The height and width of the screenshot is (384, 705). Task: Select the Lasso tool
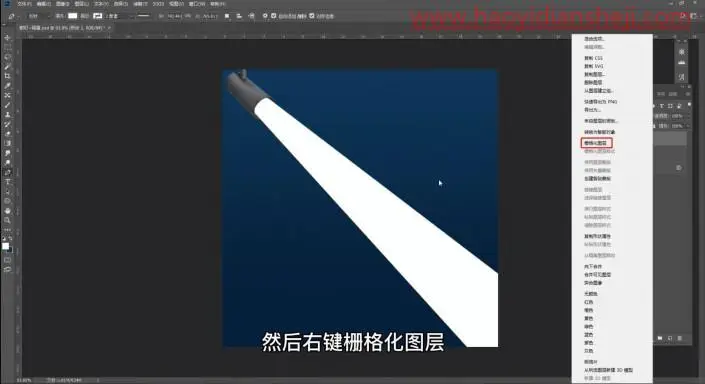7,57
